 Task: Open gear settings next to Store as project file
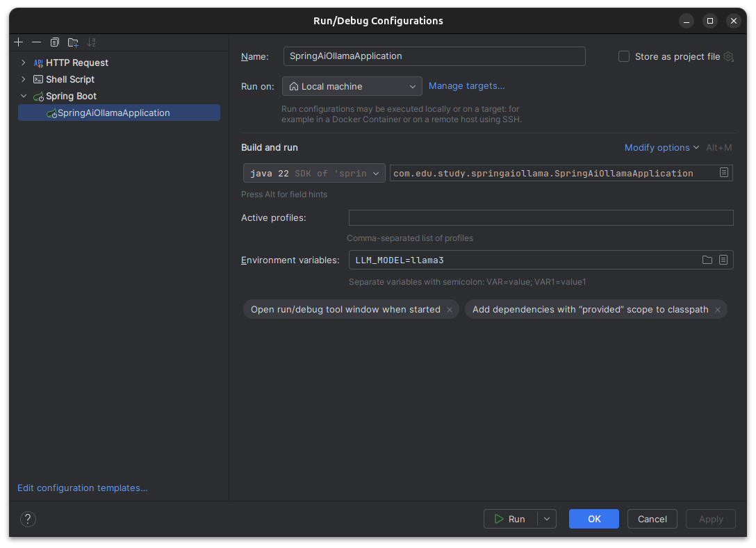(728, 56)
